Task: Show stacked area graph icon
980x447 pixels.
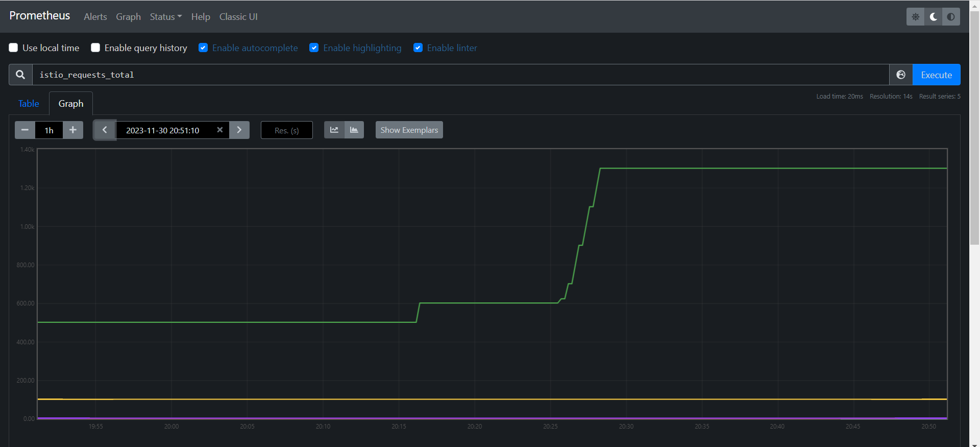Action: coord(354,130)
